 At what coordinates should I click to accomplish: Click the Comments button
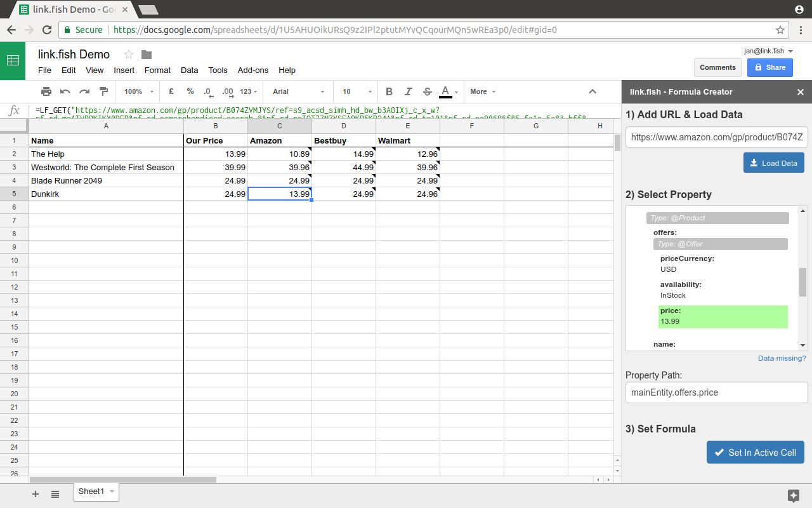point(717,67)
